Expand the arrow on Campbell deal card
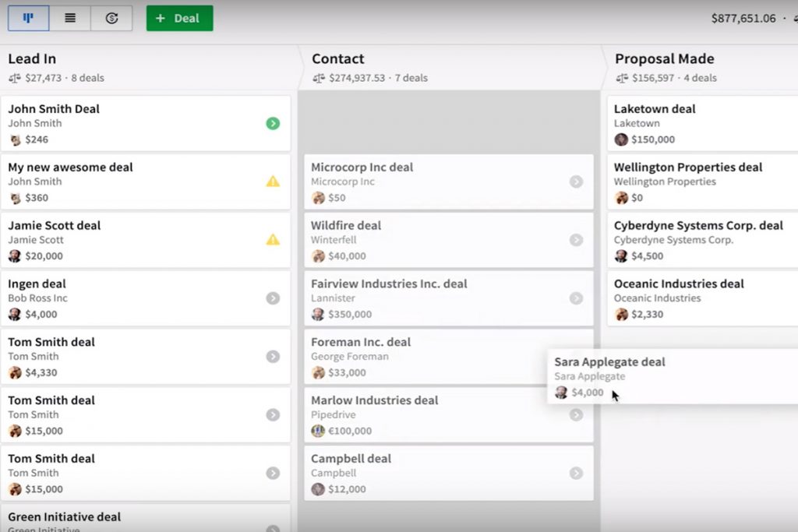The width and height of the screenshot is (798, 532). point(577,473)
